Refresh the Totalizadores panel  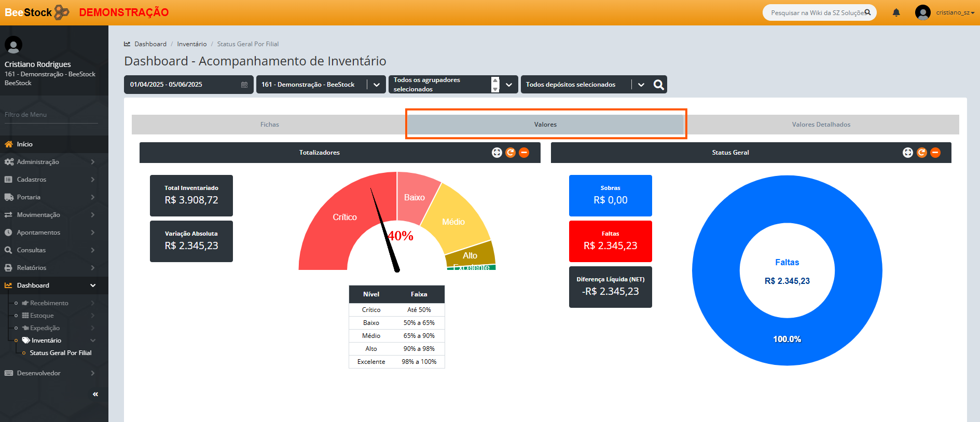[510, 153]
